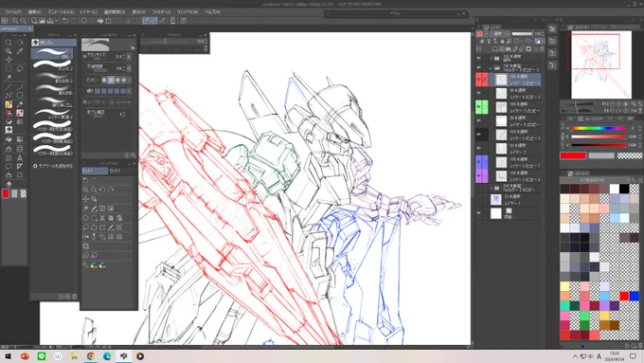Screen dimensions: 644x363
Task: Pick the pure blue color set swatch
Action: click(x=635, y=296)
